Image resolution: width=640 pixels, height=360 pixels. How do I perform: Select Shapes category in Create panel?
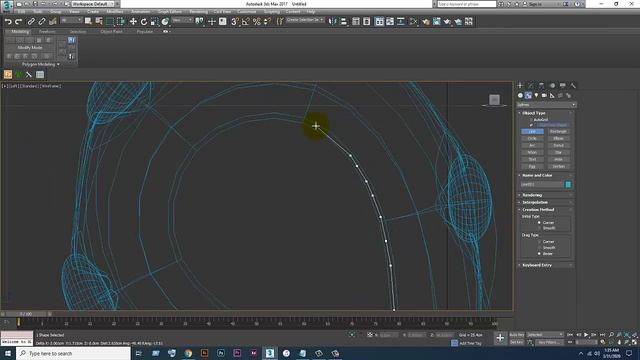528,95
